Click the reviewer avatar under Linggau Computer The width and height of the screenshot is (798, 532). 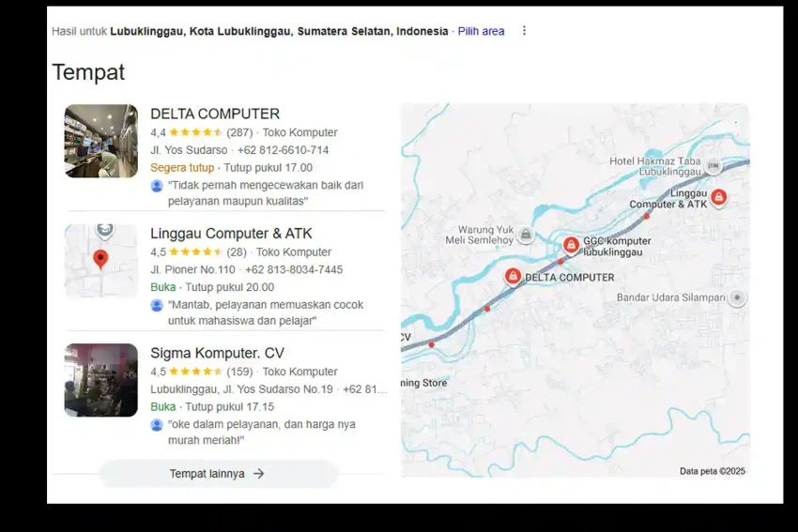pyautogui.click(x=157, y=305)
